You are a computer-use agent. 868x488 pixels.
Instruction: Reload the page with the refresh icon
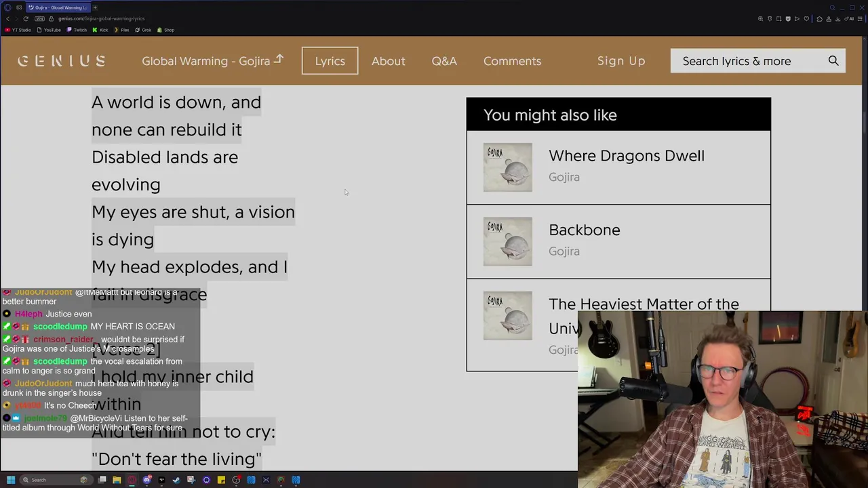pyautogui.click(x=26, y=19)
